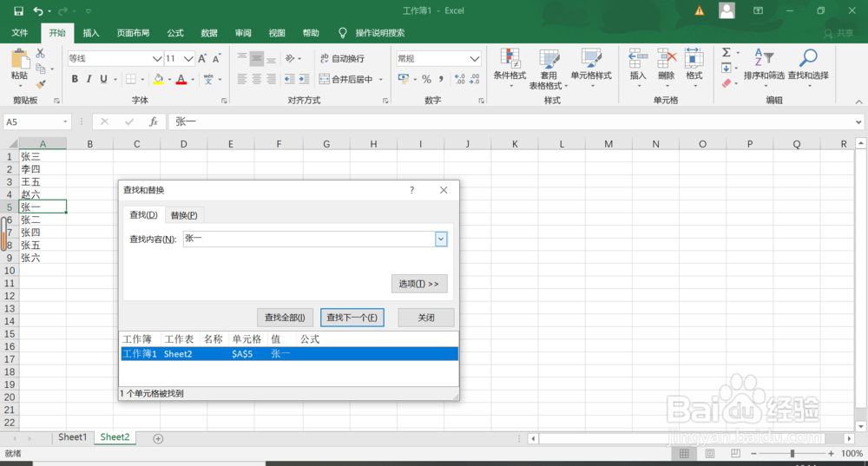868x466 pixels.
Task: Click the 选项(T) >> button
Action: [x=419, y=284]
